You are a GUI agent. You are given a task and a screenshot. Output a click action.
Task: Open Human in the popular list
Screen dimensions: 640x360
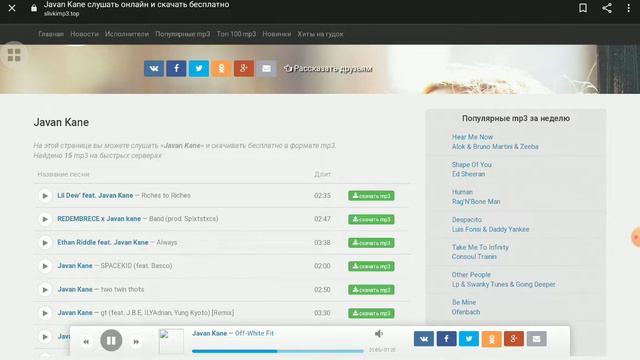click(x=462, y=192)
